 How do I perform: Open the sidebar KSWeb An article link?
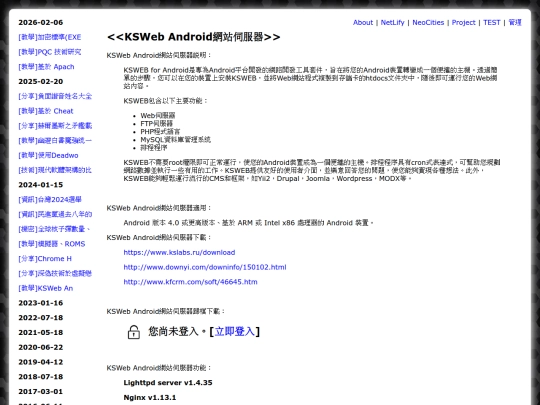tap(45, 288)
